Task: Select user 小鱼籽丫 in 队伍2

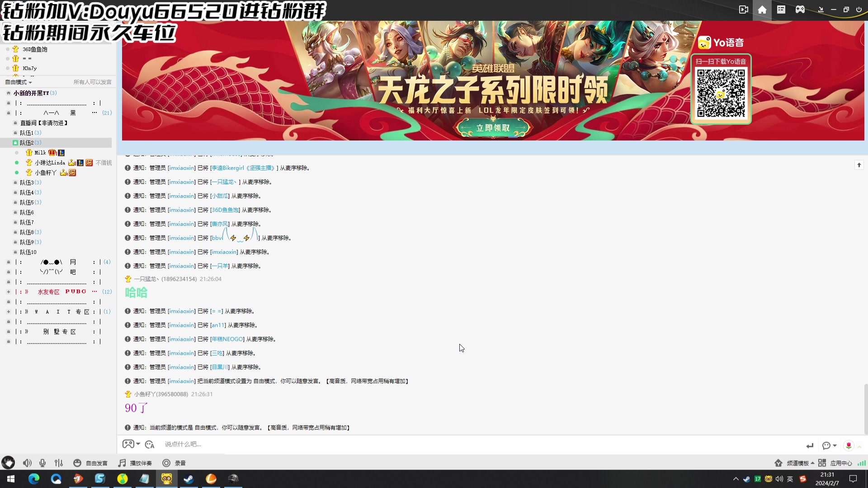Action: 46,173
